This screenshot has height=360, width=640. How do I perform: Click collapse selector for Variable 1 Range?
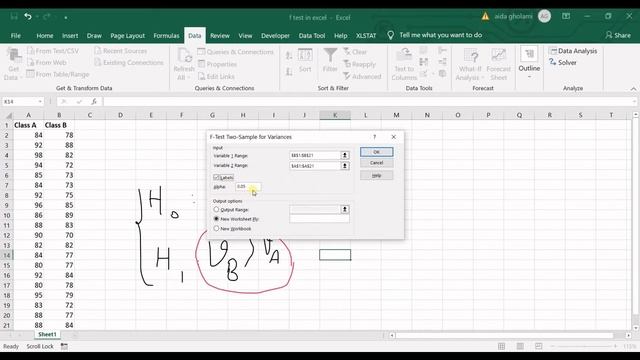(345, 155)
